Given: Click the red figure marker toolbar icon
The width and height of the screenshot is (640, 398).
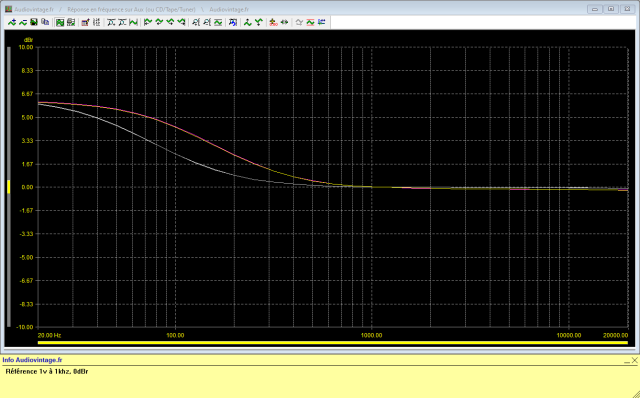Looking at the screenshot, I should pyautogui.click(x=273, y=22).
